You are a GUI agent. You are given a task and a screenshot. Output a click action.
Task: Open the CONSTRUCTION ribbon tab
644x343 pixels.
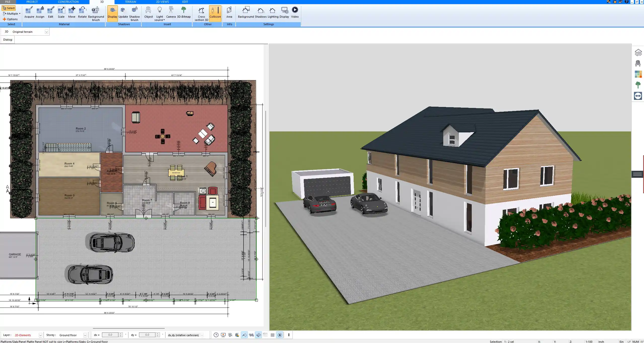coord(68,2)
